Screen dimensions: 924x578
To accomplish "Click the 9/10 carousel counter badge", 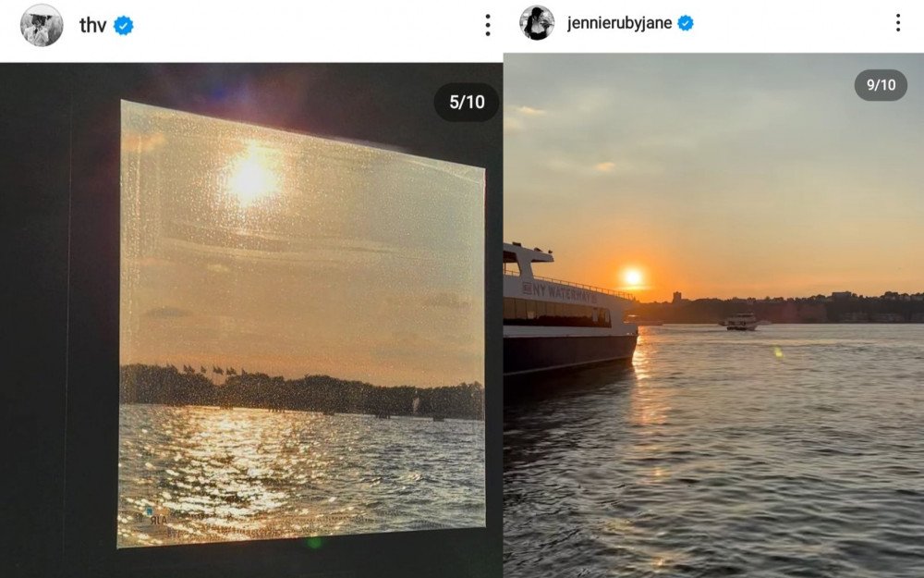I will pyautogui.click(x=881, y=85).
